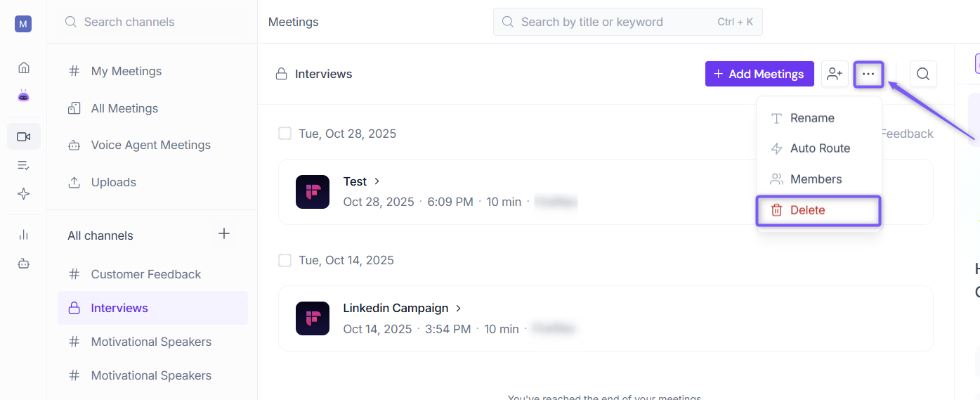Click the add member person icon
This screenshot has width=980, height=400.
[835, 74]
